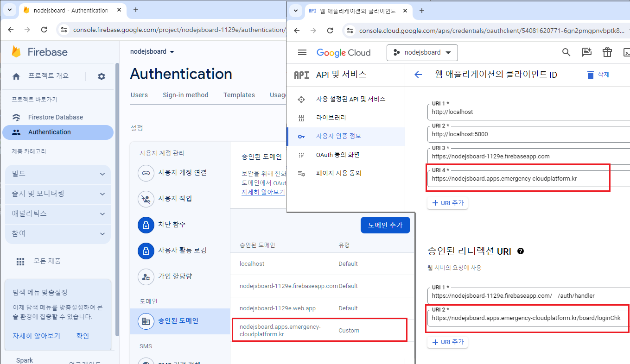Screen dimensions: 630x364
Task: Expand 출시 및 모니터링 category
Action: click(x=58, y=194)
